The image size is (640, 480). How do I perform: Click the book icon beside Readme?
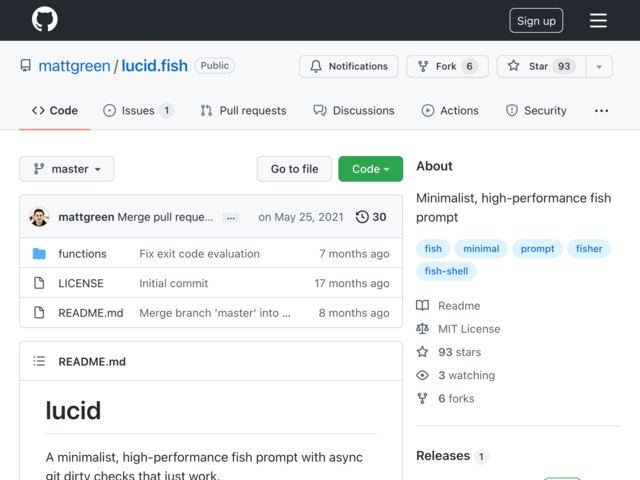click(422, 305)
